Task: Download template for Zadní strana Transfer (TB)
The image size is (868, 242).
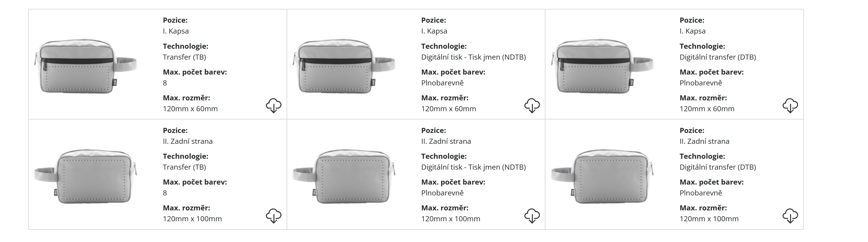Action: click(273, 216)
